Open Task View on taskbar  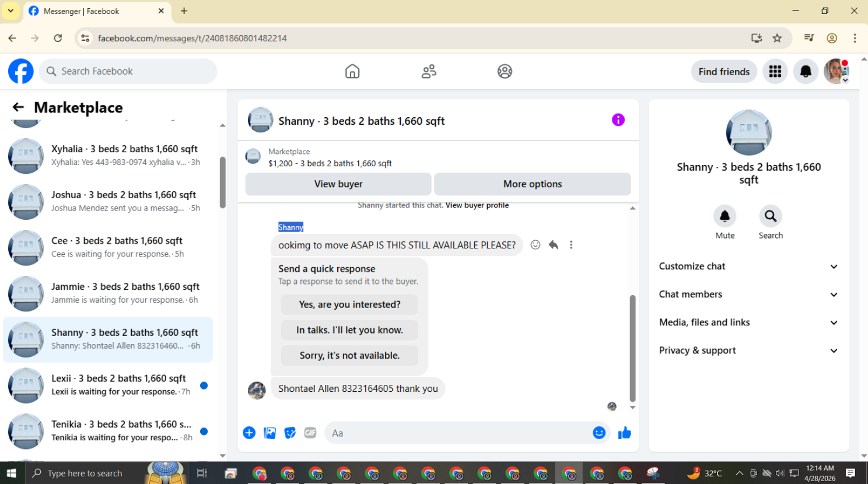[x=202, y=473]
